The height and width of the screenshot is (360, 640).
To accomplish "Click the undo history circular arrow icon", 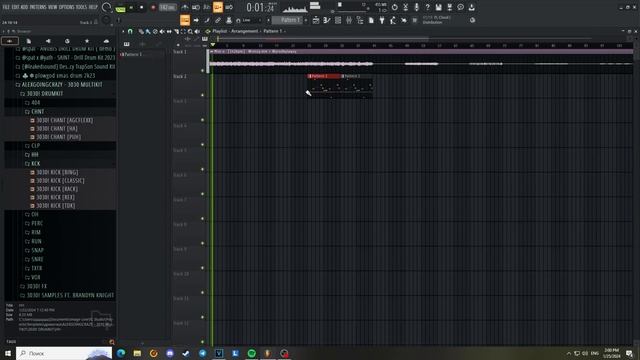I will pos(395,7).
